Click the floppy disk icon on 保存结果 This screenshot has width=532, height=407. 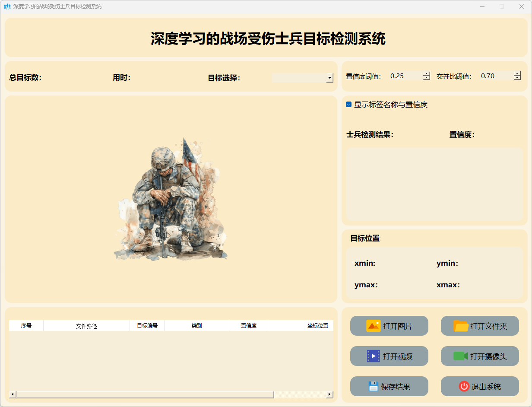point(373,386)
